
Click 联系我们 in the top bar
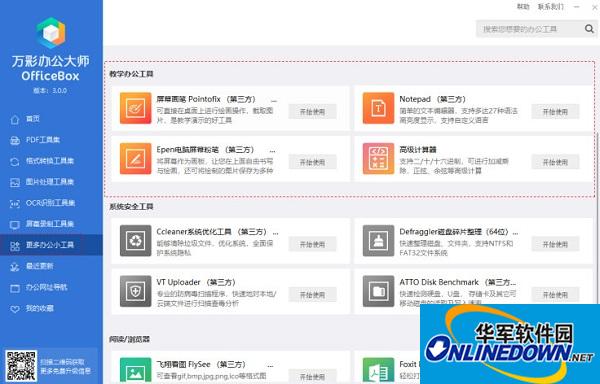tap(551, 7)
